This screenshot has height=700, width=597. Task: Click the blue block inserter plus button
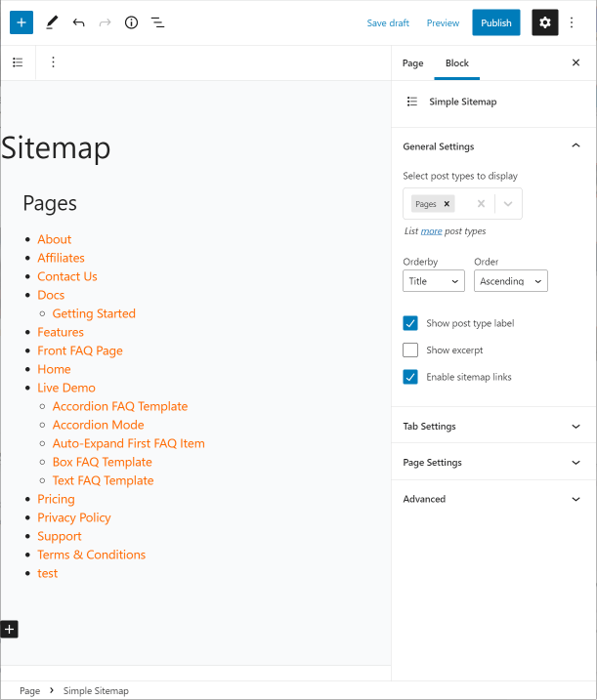(21, 22)
